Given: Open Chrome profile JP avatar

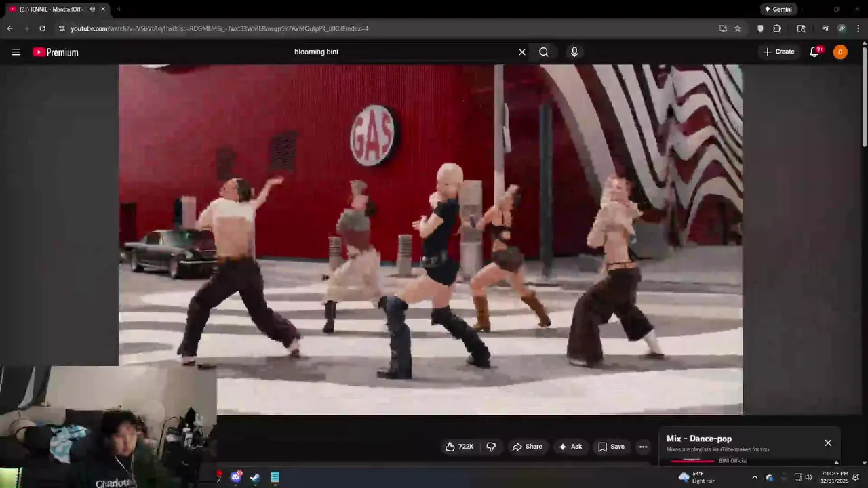Looking at the screenshot, I should click(842, 28).
